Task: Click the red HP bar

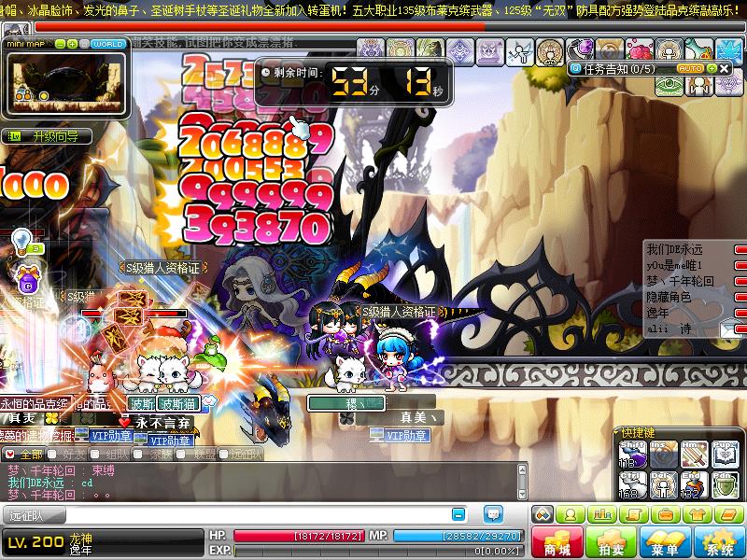Action: pos(299,536)
